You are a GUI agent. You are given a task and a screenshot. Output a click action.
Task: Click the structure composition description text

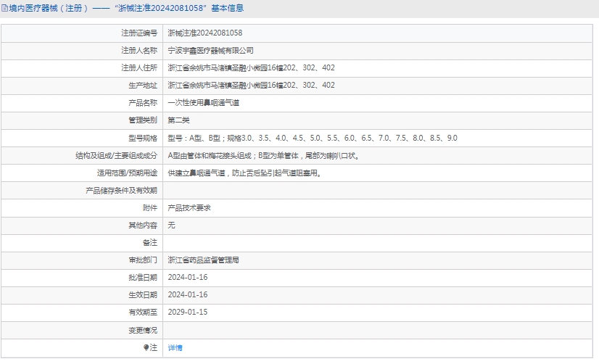(263, 155)
